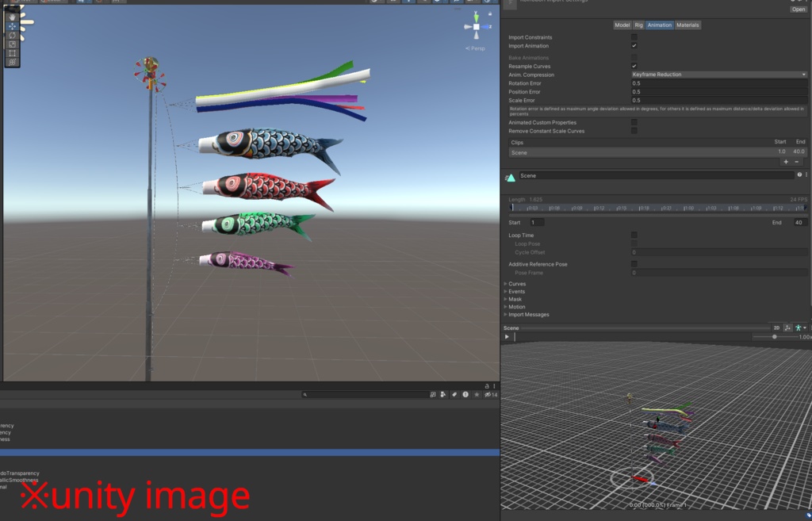Image resolution: width=812 pixels, height=521 pixels.
Task: Toggle pivot and mass center display
Action: pos(787,328)
